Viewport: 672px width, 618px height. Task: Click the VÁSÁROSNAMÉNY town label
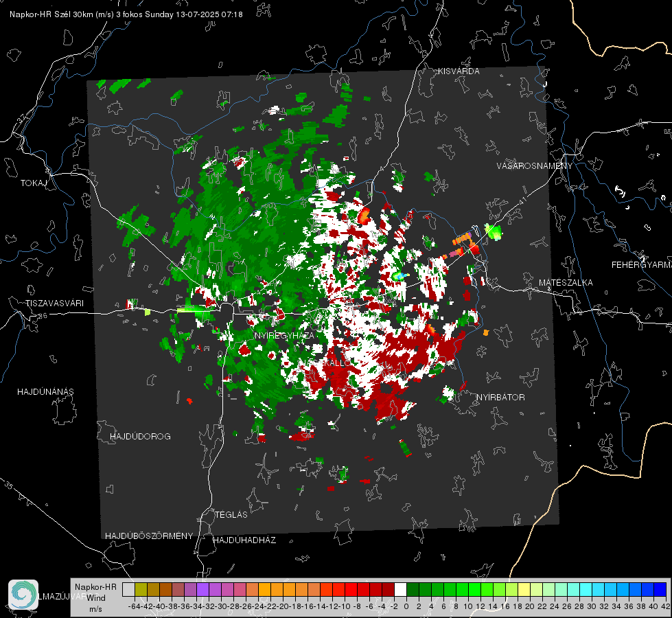pos(535,166)
